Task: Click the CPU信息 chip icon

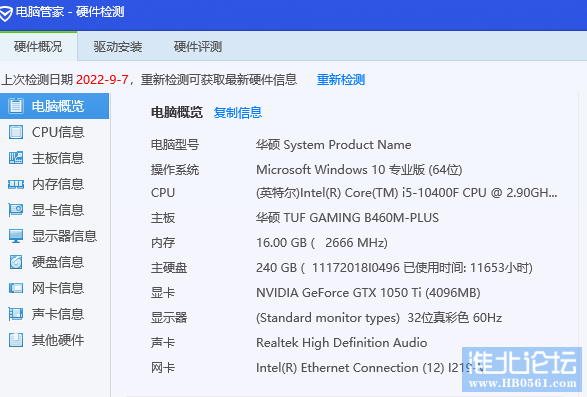Action: (16, 132)
